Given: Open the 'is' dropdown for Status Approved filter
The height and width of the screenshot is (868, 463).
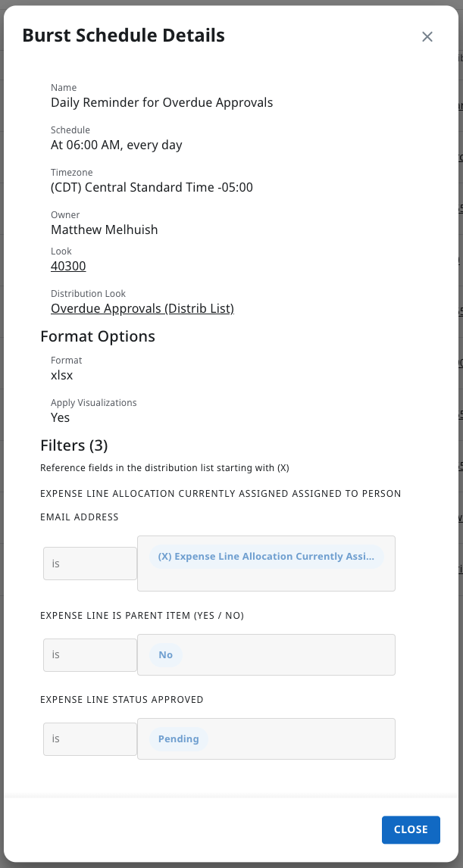Looking at the screenshot, I should (89, 738).
